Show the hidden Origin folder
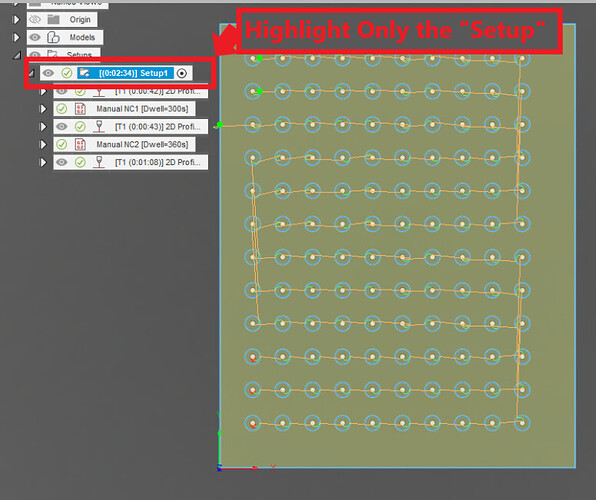The height and width of the screenshot is (500, 596). click(x=35, y=19)
